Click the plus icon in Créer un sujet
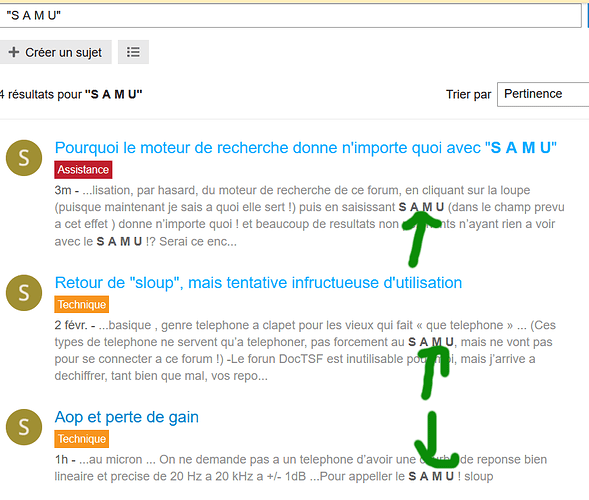Viewport: 589px width, 500px height. (x=14, y=52)
